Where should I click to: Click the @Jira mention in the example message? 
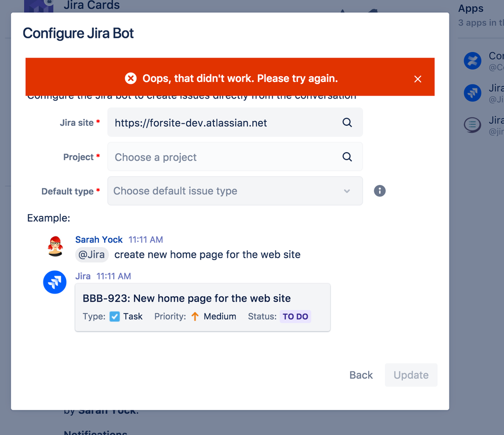coord(91,255)
